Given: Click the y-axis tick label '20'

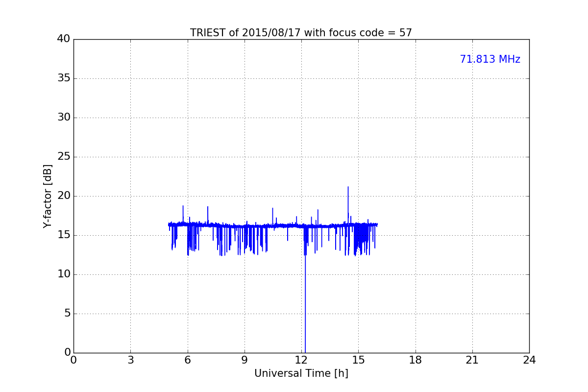Looking at the screenshot, I should [x=64, y=196].
